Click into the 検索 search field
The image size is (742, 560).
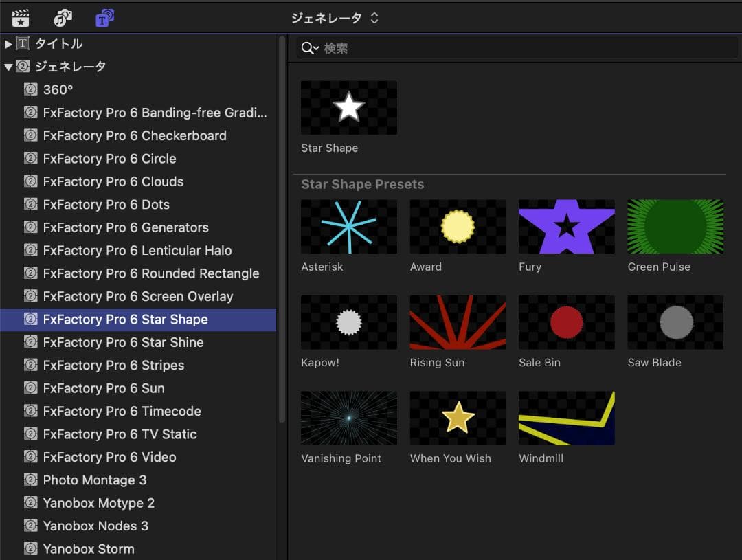[522, 48]
